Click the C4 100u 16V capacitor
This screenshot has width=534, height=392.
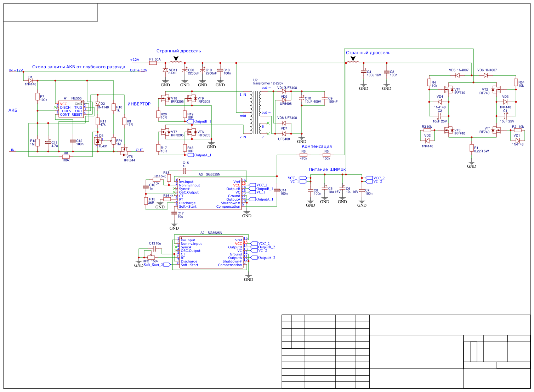pos(363,71)
